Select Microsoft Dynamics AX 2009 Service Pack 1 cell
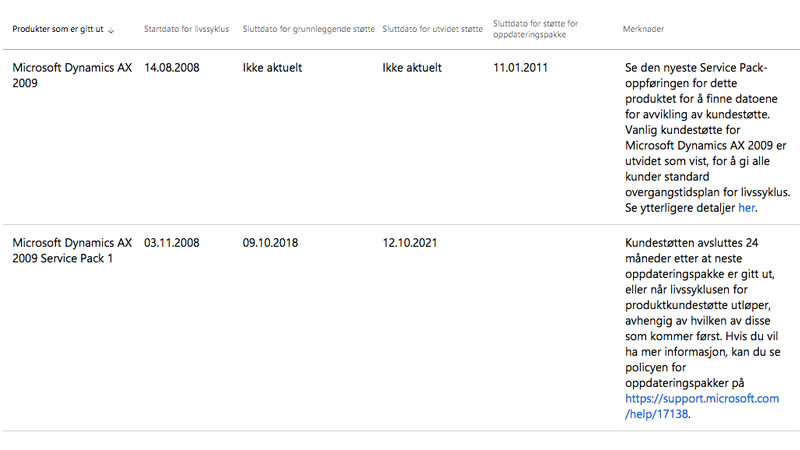Image resolution: width=800 pixels, height=450 pixels. tap(72, 251)
